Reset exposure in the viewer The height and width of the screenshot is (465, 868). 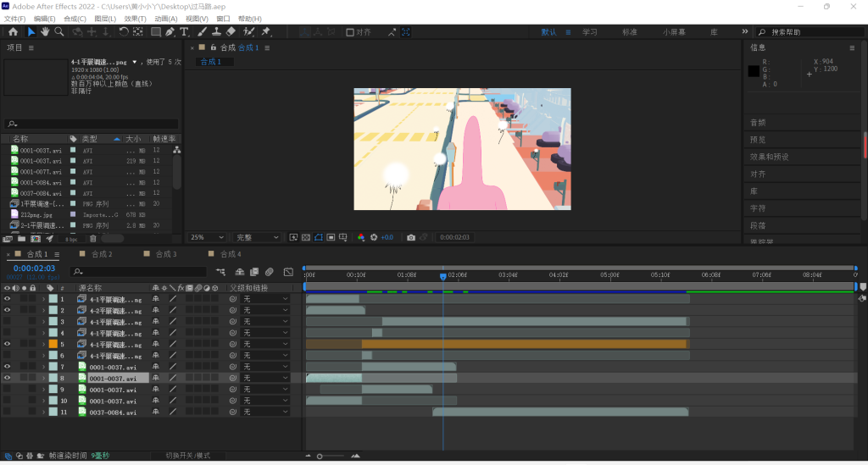click(x=374, y=237)
